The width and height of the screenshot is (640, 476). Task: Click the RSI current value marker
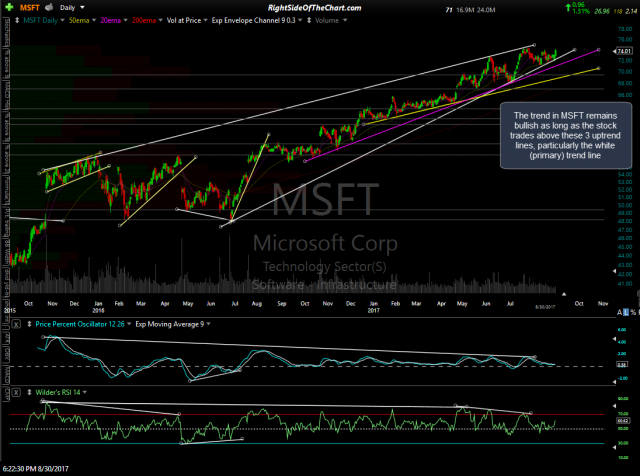pyautogui.click(x=622, y=420)
